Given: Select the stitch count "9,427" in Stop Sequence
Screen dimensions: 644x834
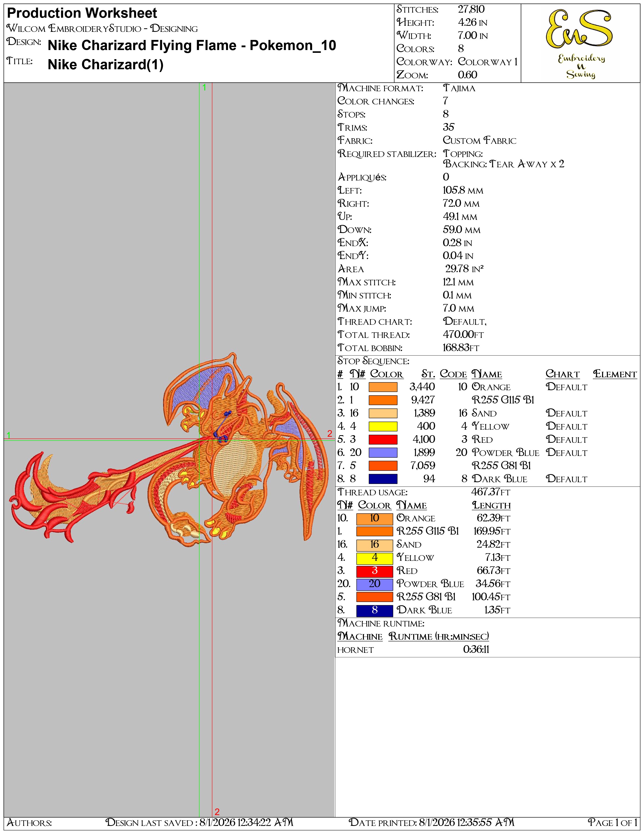Looking at the screenshot, I should pos(423,400).
